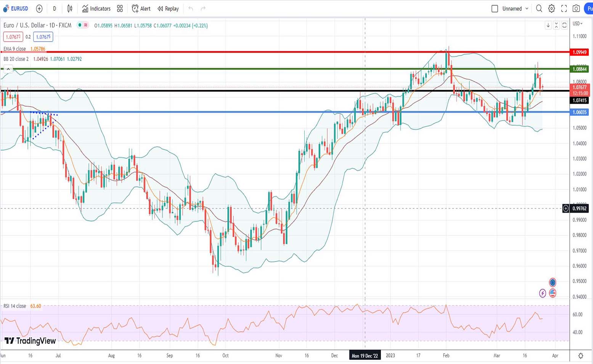Click the compare or add symbol plus icon
This screenshot has height=364, width=593.
pyautogui.click(x=39, y=8)
